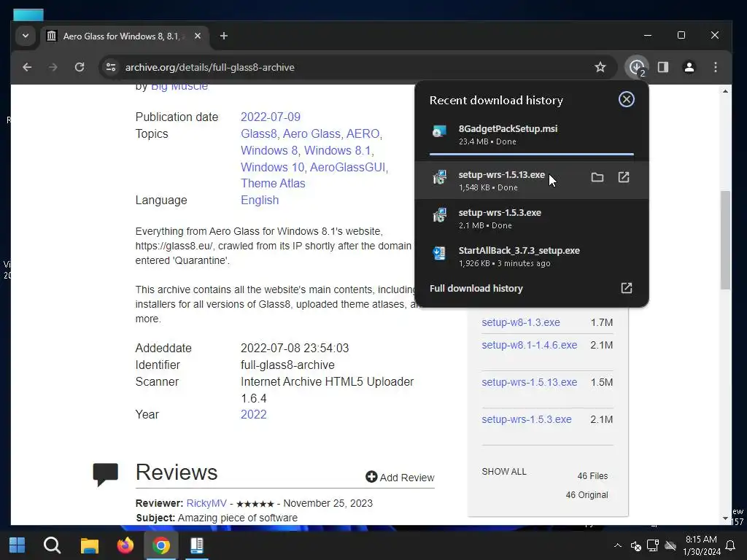Image resolution: width=747 pixels, height=560 pixels.
Task: Click the 8GadgetPackSetup.msi file icon
Action: click(x=438, y=131)
